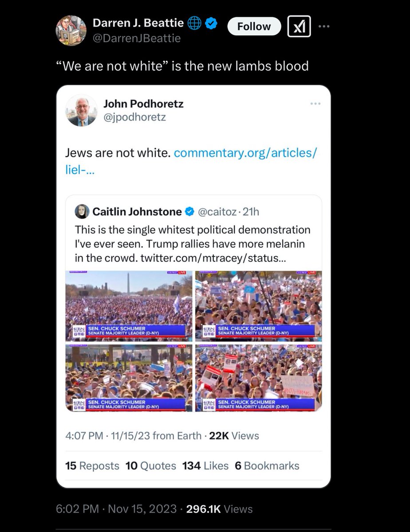
Task: Click the 6:02 PM Nov 15, 2023 timestamp
Action: point(115,509)
